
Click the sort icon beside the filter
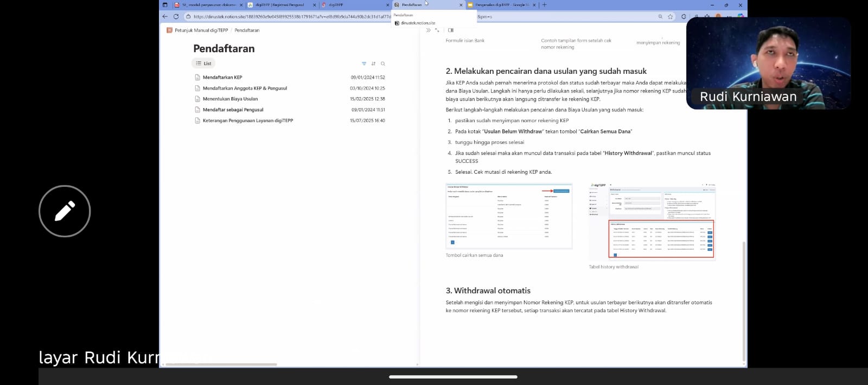[373, 64]
